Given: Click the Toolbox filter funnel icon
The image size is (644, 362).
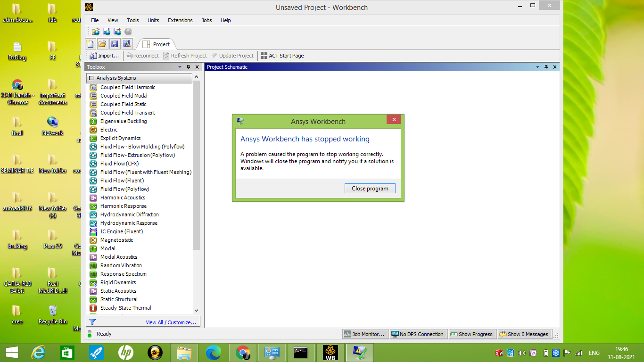Looking at the screenshot, I should coord(92,322).
